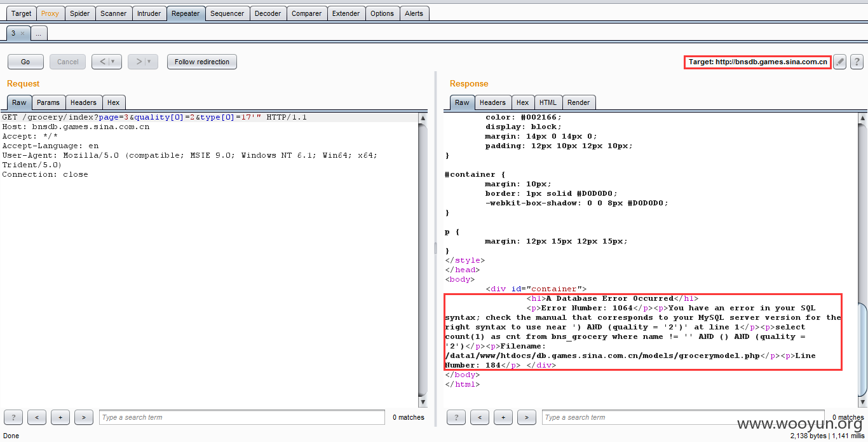Click the request pane vertical scrollbar
This screenshot has height=442, width=868.
point(423,259)
